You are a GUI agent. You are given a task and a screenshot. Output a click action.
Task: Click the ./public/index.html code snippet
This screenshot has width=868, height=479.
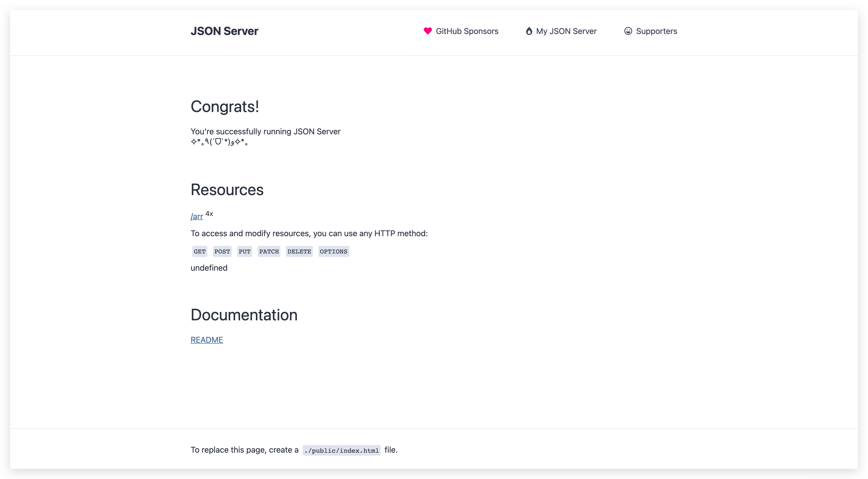point(341,450)
